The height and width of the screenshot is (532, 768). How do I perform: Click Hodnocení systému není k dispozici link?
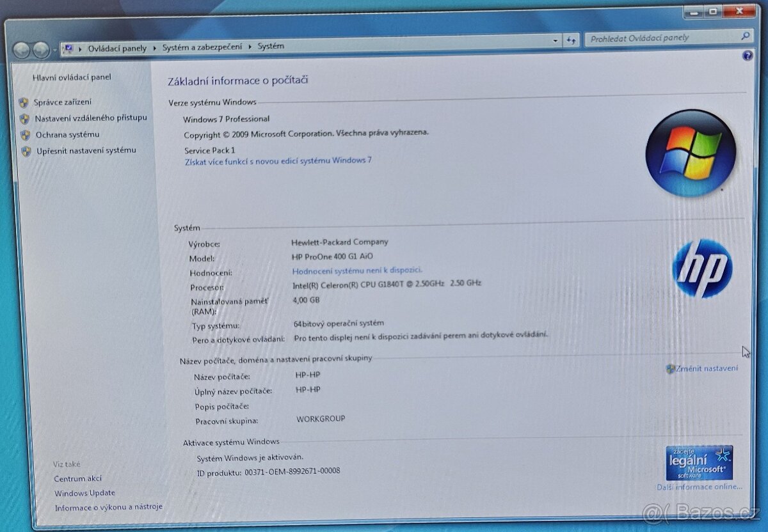(357, 270)
